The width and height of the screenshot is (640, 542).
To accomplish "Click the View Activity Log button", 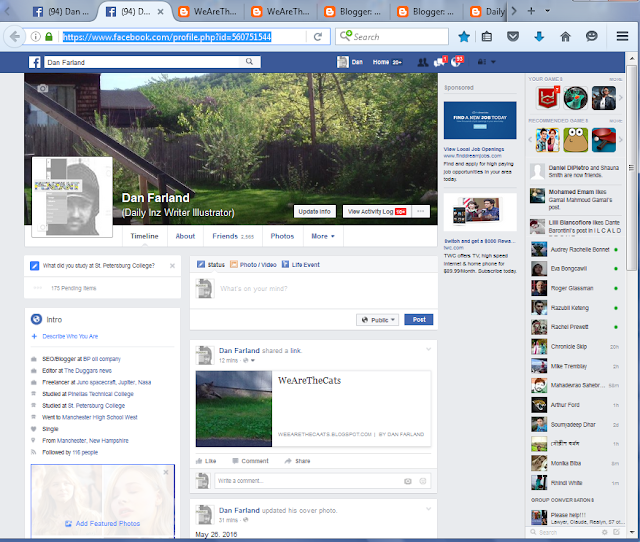I will pos(377,211).
